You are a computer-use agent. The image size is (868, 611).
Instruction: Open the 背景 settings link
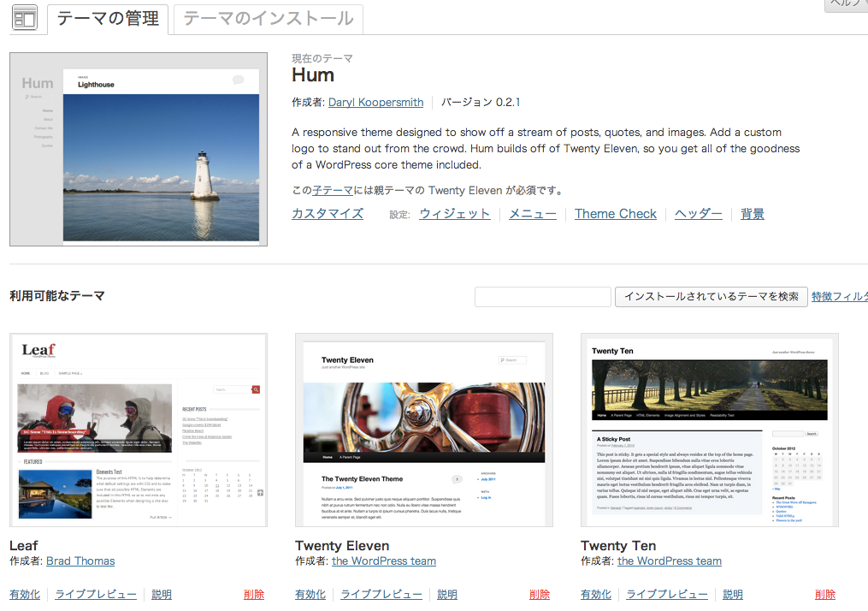coord(753,214)
